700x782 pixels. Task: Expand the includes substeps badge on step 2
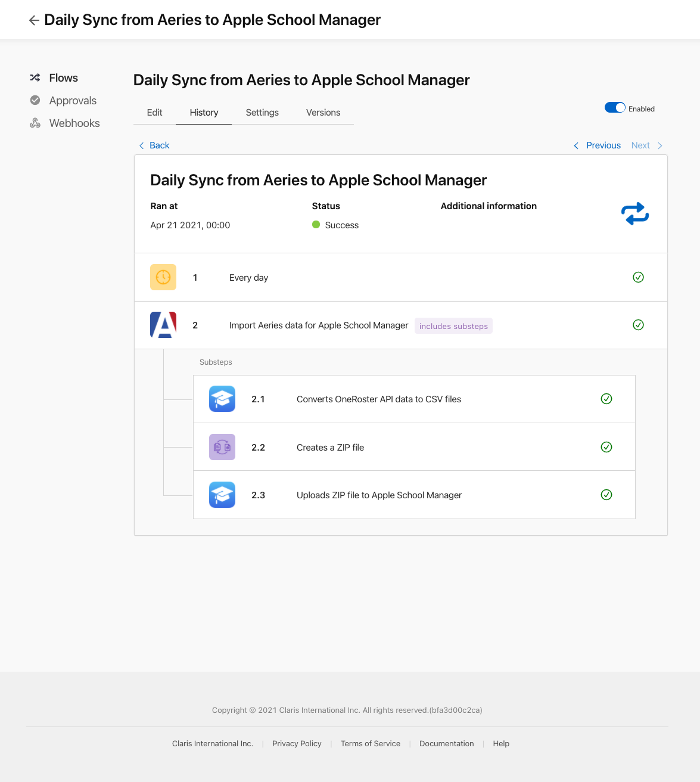tap(453, 326)
